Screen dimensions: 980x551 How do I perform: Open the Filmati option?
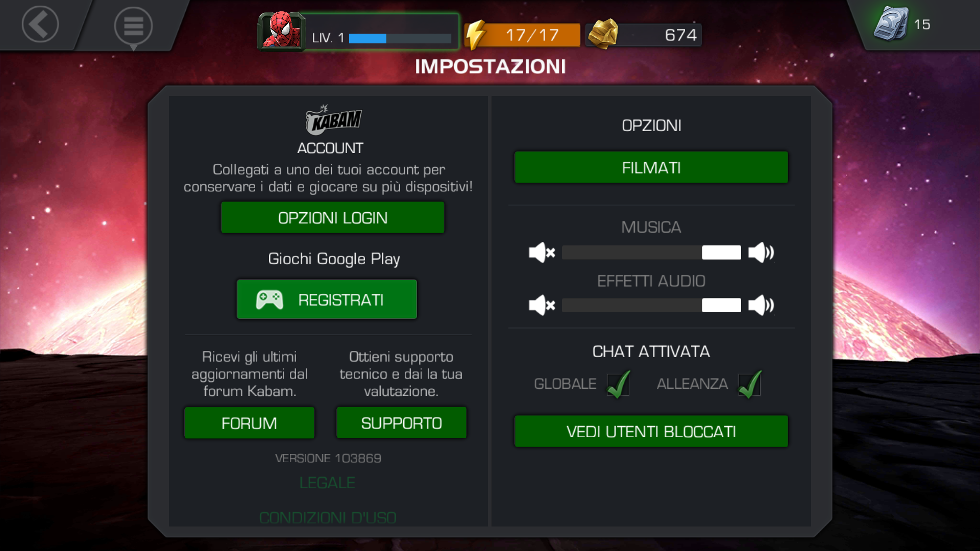(x=651, y=167)
